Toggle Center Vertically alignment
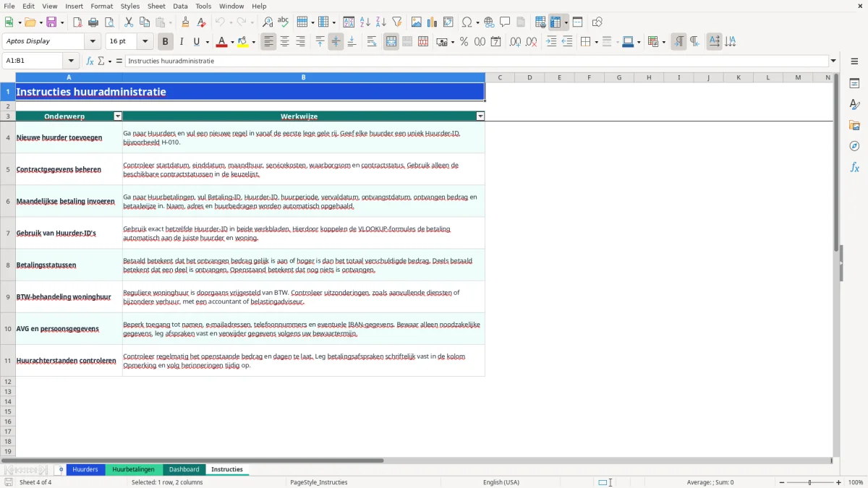The width and height of the screenshot is (868, 488). [336, 42]
